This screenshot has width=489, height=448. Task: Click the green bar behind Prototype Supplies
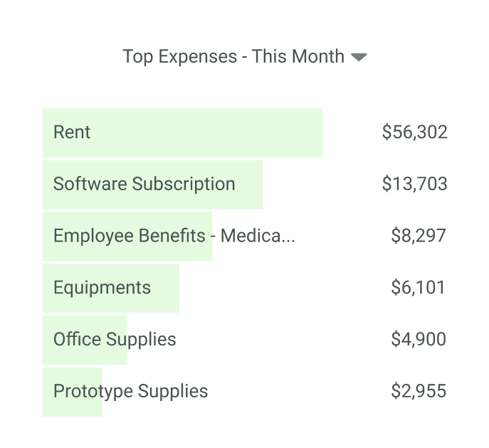[71, 407]
